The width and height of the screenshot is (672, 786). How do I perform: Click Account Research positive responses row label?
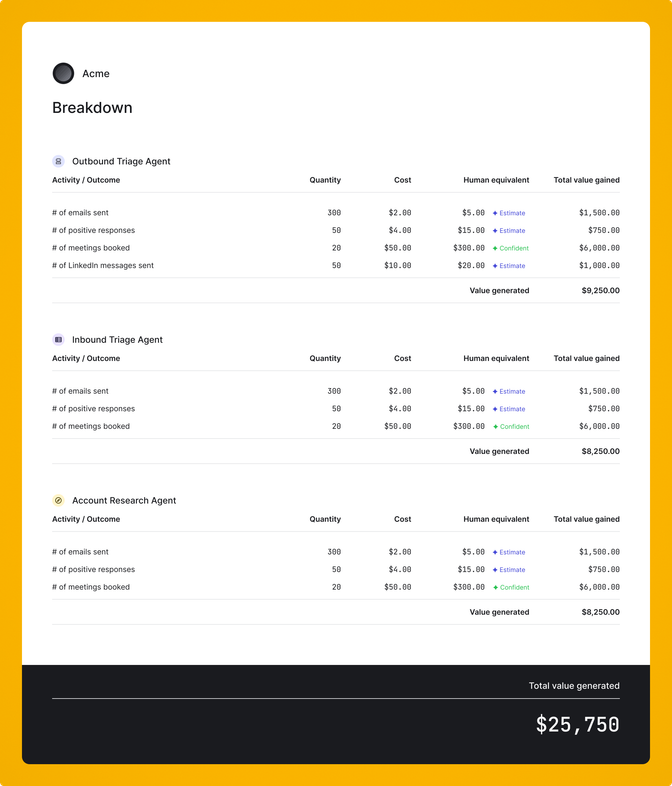(94, 569)
